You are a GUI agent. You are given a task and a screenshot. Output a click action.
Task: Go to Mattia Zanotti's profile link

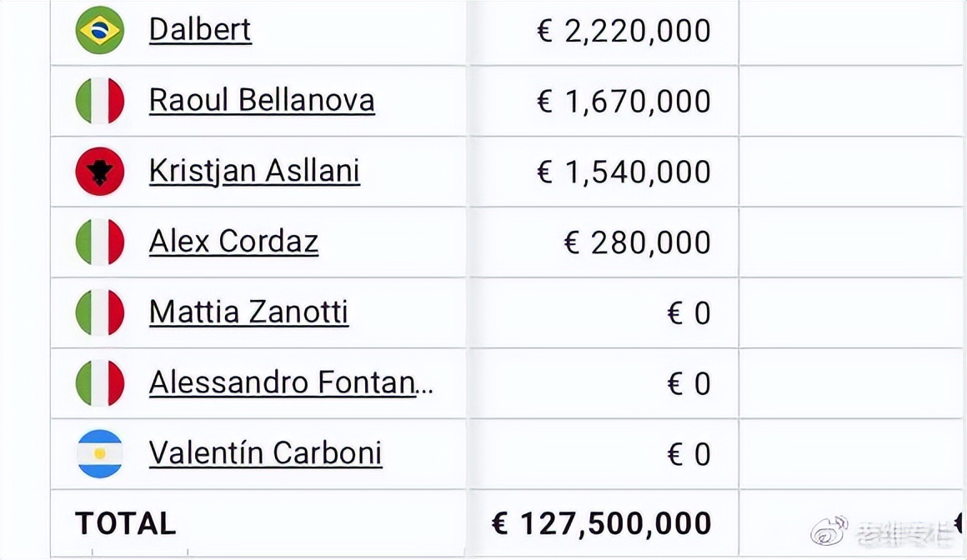248,313
